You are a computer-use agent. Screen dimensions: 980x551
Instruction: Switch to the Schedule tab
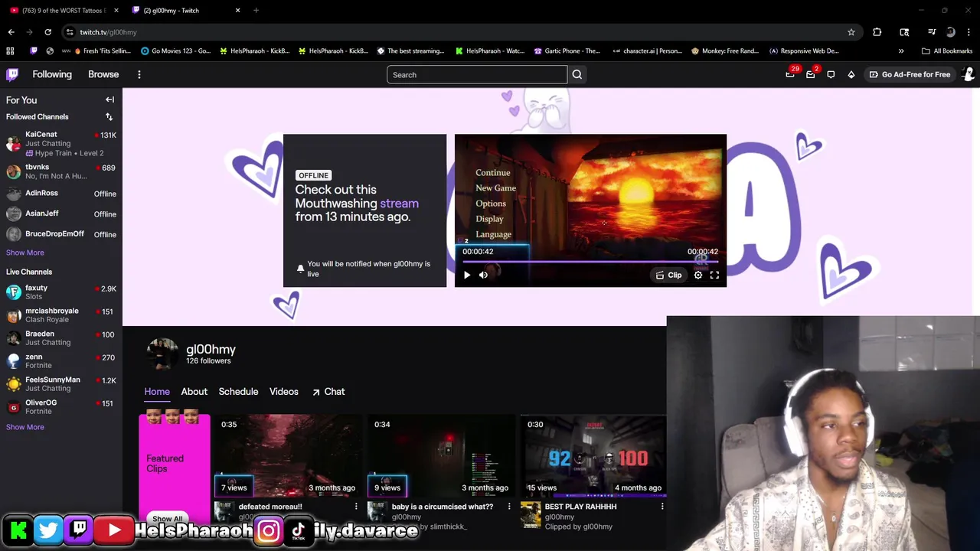238,392
